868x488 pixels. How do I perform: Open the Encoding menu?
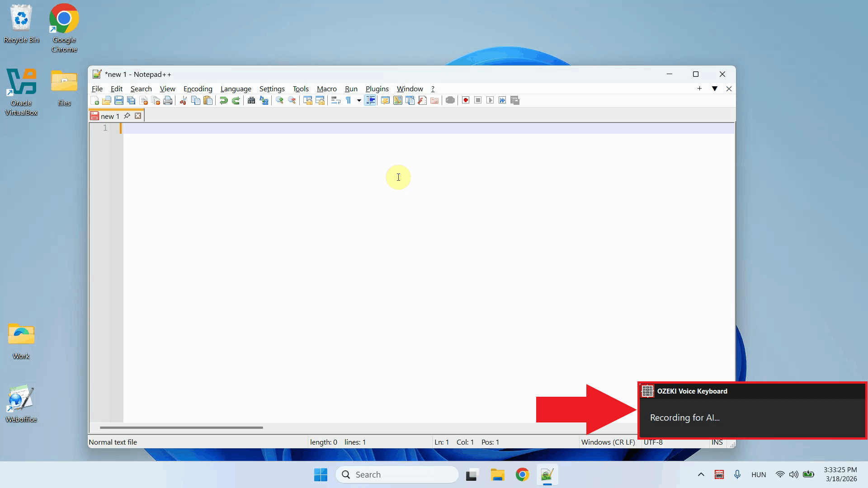click(x=198, y=89)
